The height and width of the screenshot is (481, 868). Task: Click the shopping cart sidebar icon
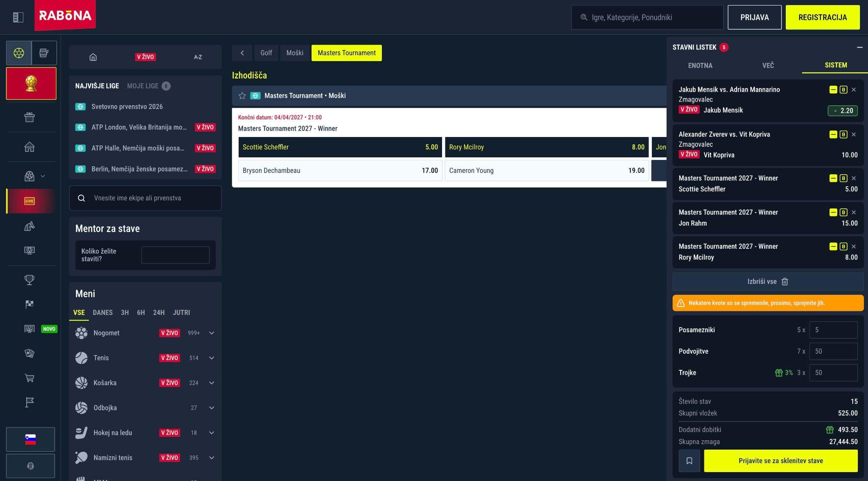coord(29,378)
